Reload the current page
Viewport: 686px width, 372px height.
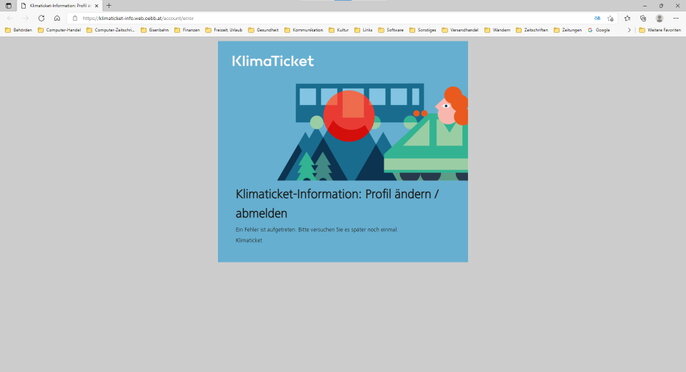click(x=41, y=18)
